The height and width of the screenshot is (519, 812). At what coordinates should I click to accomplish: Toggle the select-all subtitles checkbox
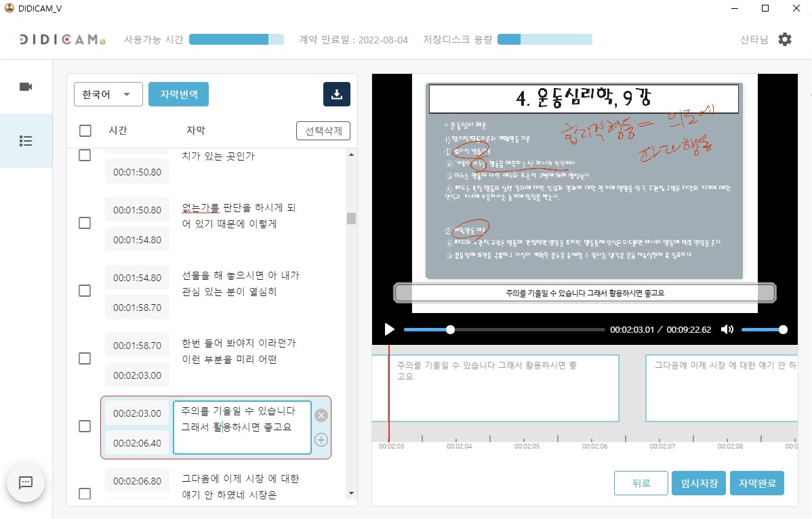85,130
